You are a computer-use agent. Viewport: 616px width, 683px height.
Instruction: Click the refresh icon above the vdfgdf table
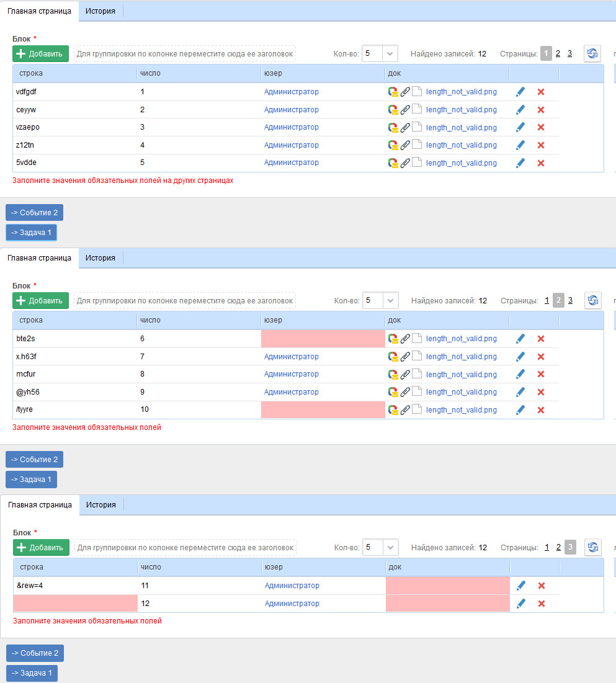click(x=592, y=54)
